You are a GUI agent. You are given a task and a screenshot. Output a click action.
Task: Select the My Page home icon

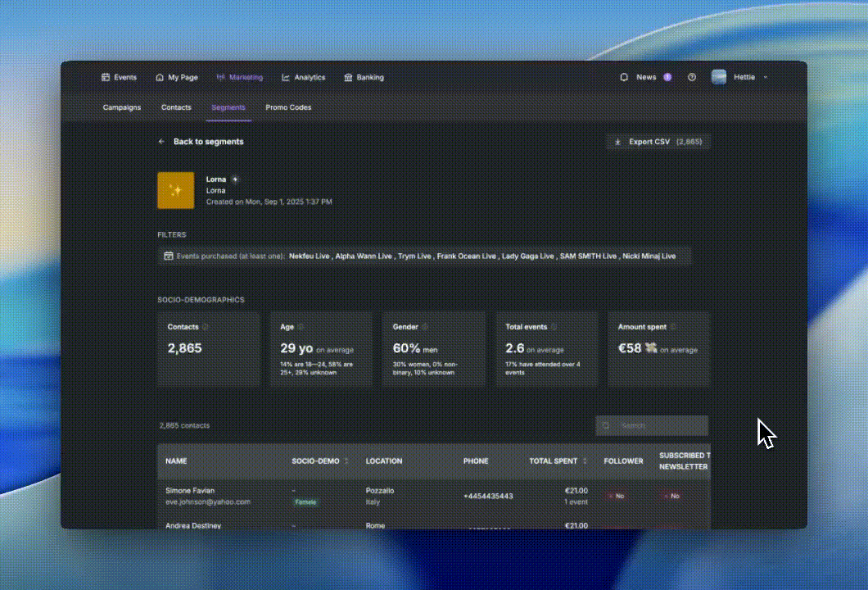tap(159, 77)
